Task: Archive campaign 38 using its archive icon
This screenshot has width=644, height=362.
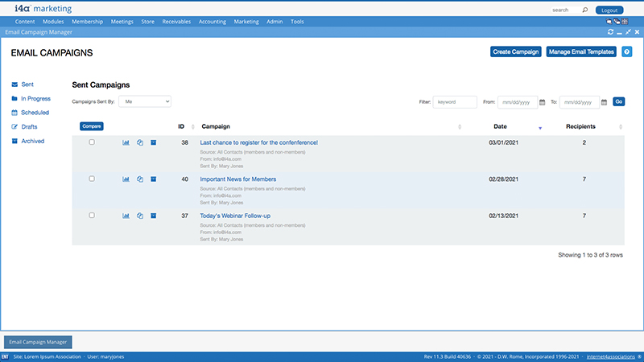Action: point(153,142)
